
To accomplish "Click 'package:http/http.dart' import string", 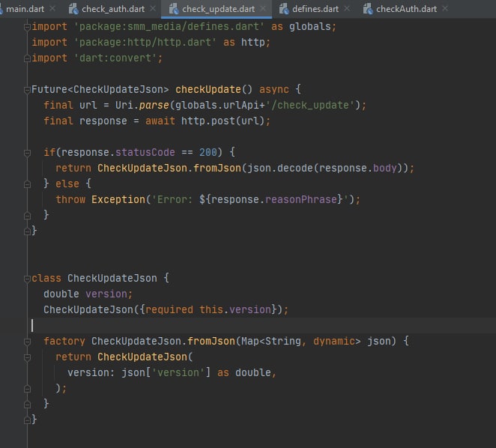I will (x=145, y=42).
